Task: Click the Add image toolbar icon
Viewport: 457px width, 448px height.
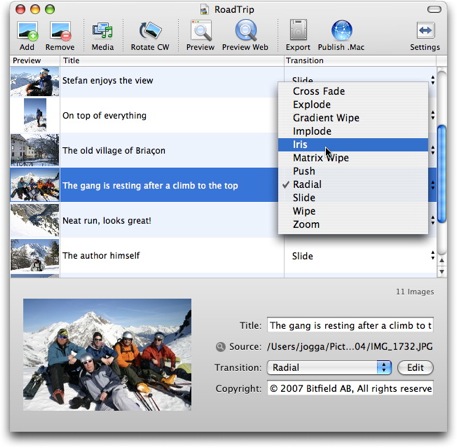Action: coord(27,32)
